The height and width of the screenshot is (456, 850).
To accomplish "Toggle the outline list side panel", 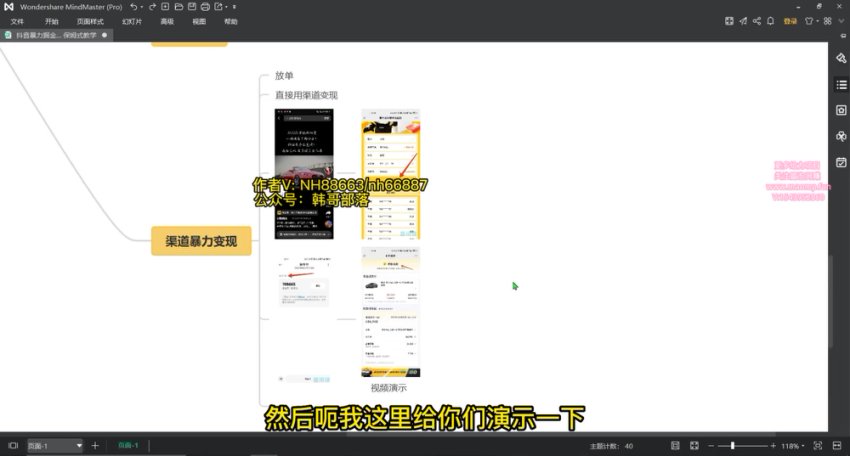I will click(x=841, y=84).
